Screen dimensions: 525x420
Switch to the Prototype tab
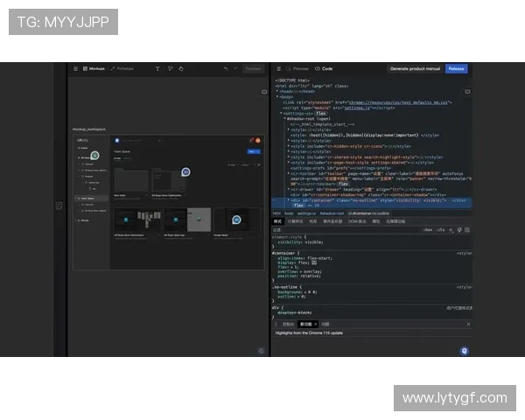(x=122, y=68)
